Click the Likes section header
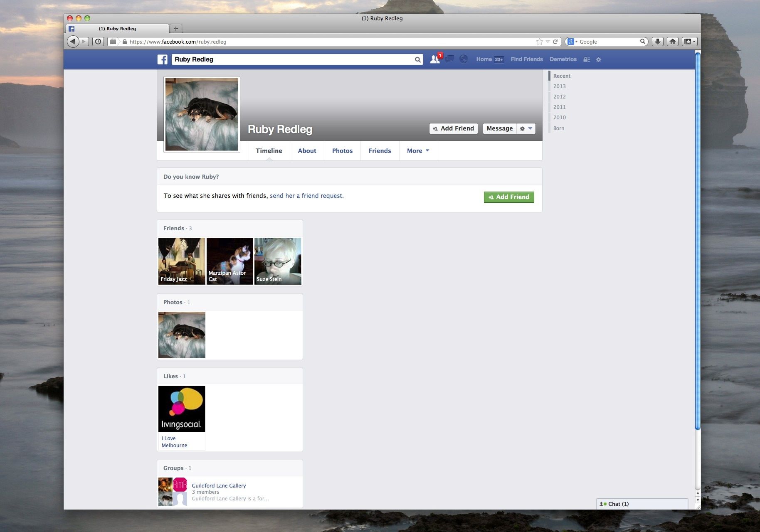Image resolution: width=760 pixels, height=532 pixels. (170, 376)
